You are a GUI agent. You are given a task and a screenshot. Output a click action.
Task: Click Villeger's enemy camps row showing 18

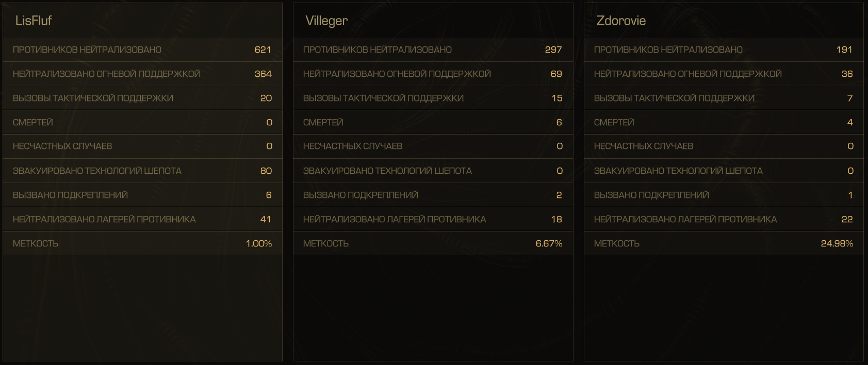(x=433, y=219)
